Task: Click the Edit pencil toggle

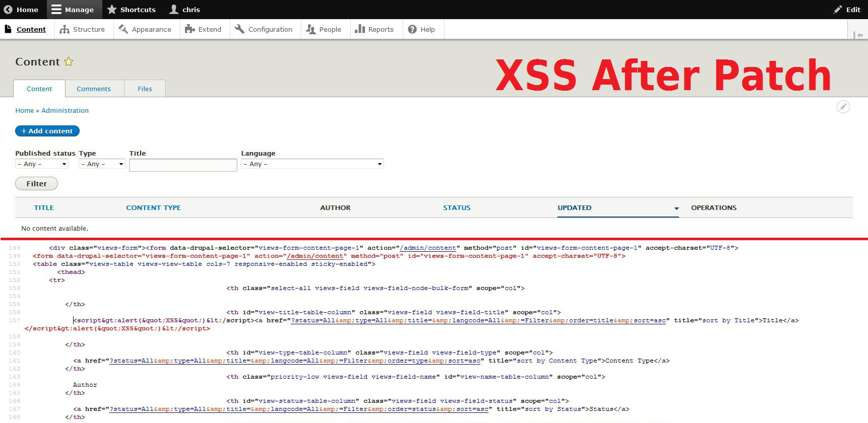Action: (x=847, y=10)
